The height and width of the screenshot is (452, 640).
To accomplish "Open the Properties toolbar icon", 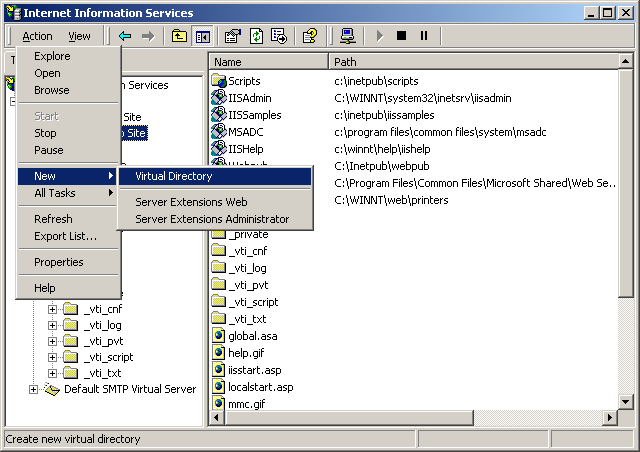I will (x=233, y=36).
